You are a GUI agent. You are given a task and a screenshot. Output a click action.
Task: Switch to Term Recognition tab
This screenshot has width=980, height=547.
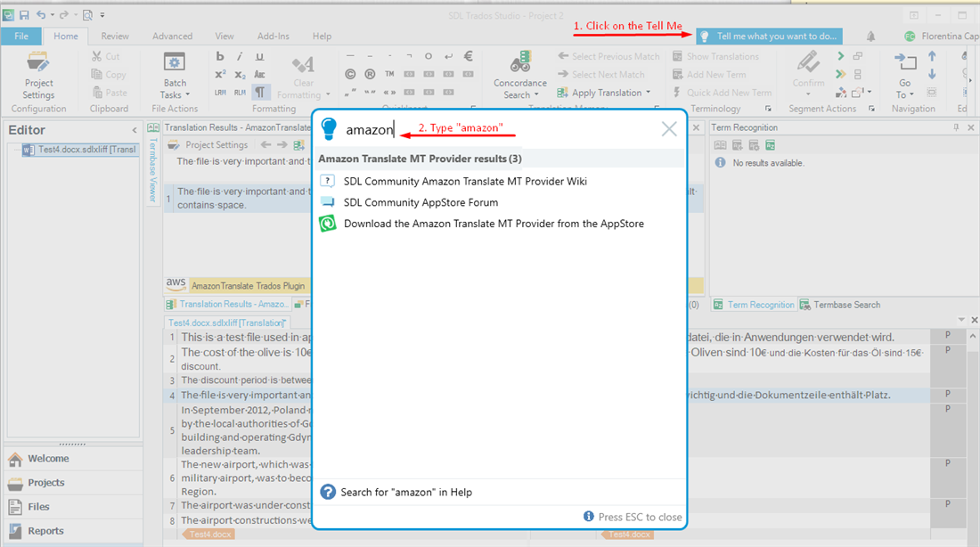coord(754,305)
